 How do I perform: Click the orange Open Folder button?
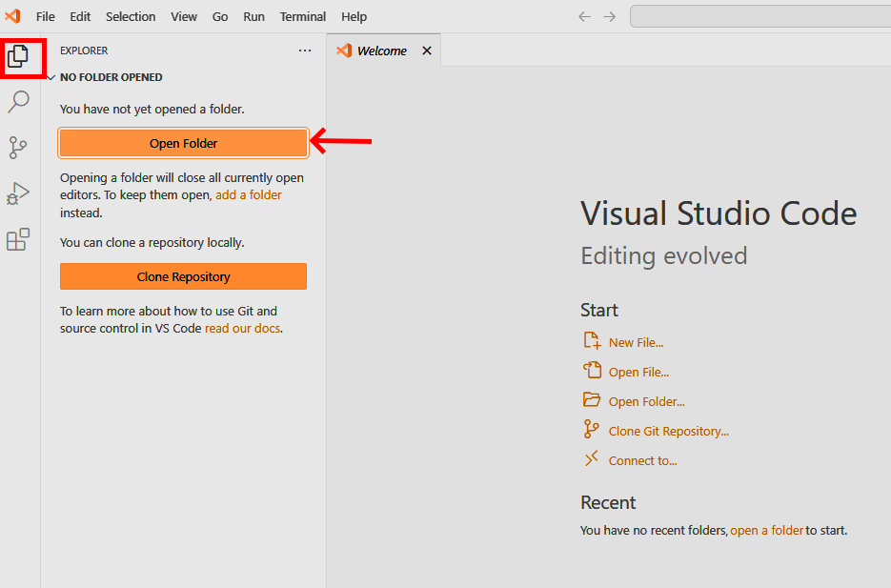(x=183, y=143)
